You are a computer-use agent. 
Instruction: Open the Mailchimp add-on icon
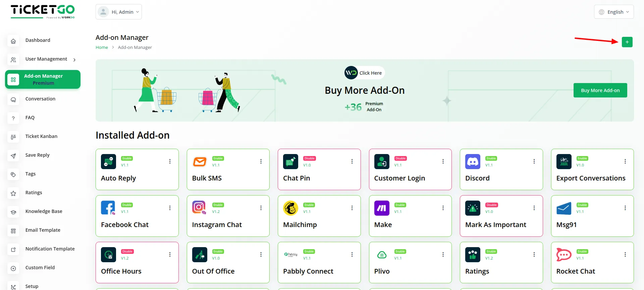[x=290, y=208]
